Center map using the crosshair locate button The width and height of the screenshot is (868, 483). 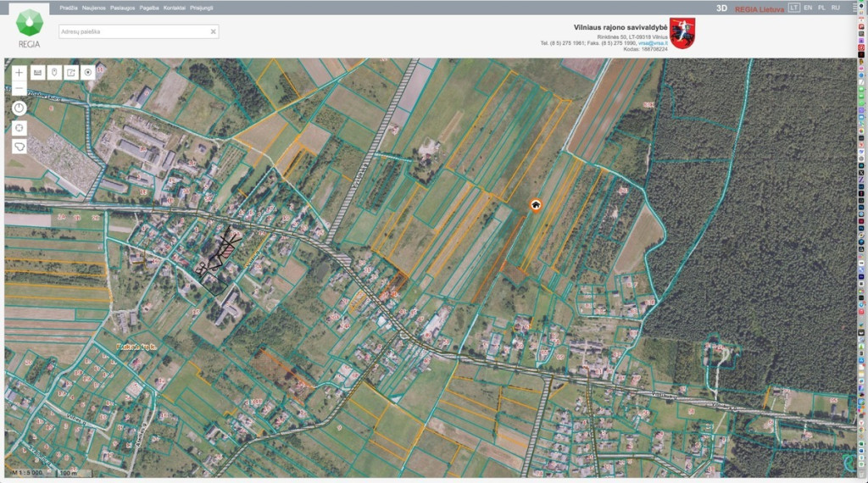point(19,128)
